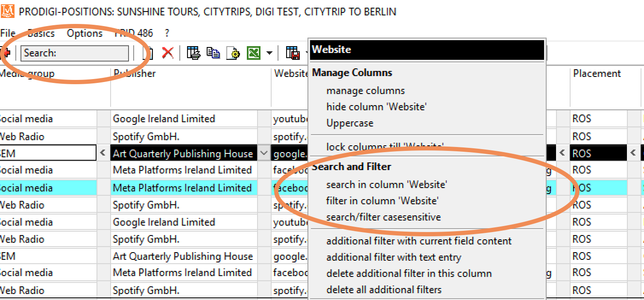
Task: Click the PRODIGI application logo icon
Action: (8, 10)
